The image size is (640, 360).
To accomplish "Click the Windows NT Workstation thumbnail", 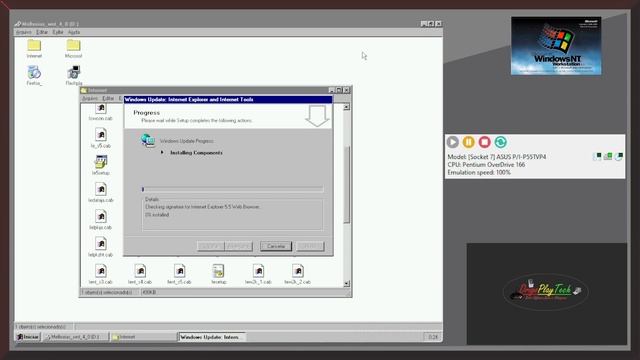I will click(556, 46).
